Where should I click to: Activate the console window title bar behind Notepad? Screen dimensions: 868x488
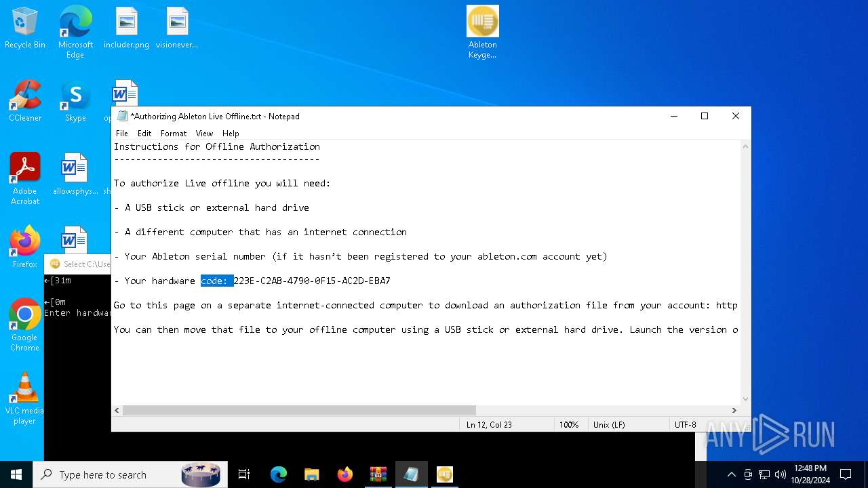(x=77, y=264)
